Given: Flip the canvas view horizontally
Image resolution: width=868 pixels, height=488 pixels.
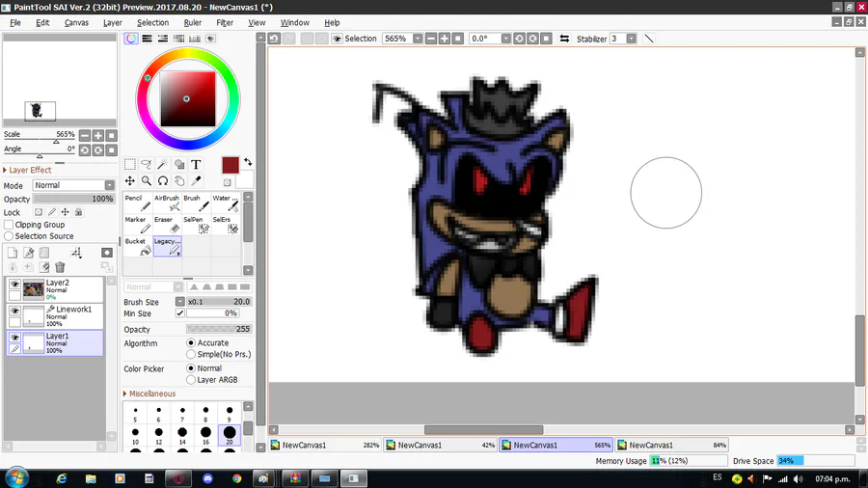Looking at the screenshot, I should pyautogui.click(x=564, y=39).
